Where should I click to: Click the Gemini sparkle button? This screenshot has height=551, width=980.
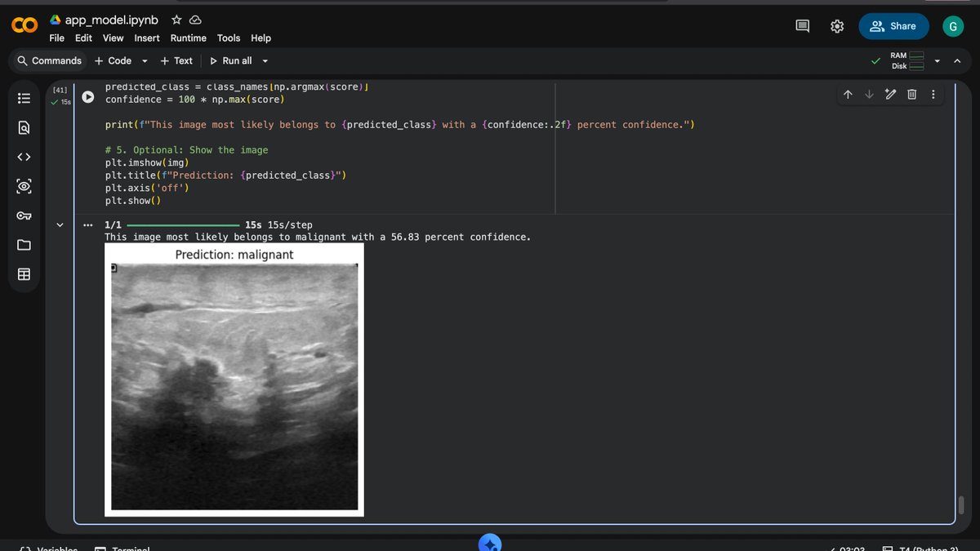490,544
